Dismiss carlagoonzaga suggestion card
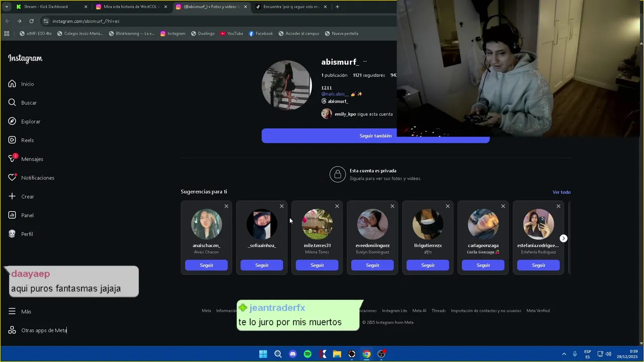Image resolution: width=644 pixels, height=362 pixels. [x=503, y=206]
